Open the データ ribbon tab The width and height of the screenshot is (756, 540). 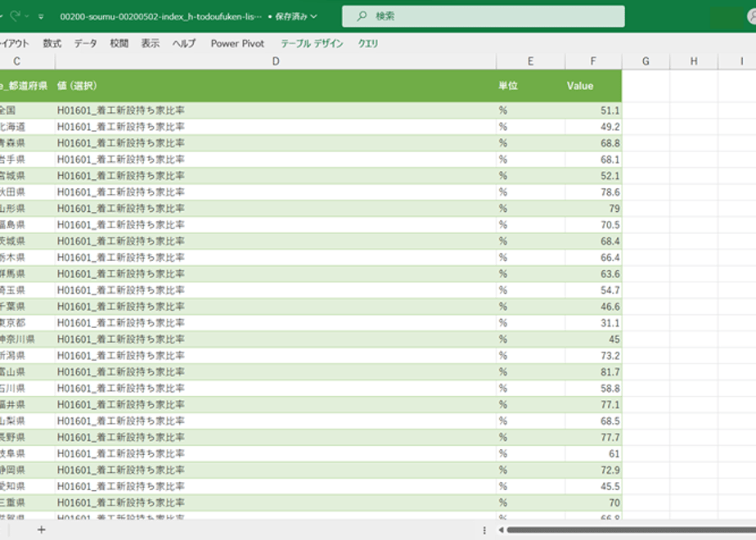click(x=85, y=43)
